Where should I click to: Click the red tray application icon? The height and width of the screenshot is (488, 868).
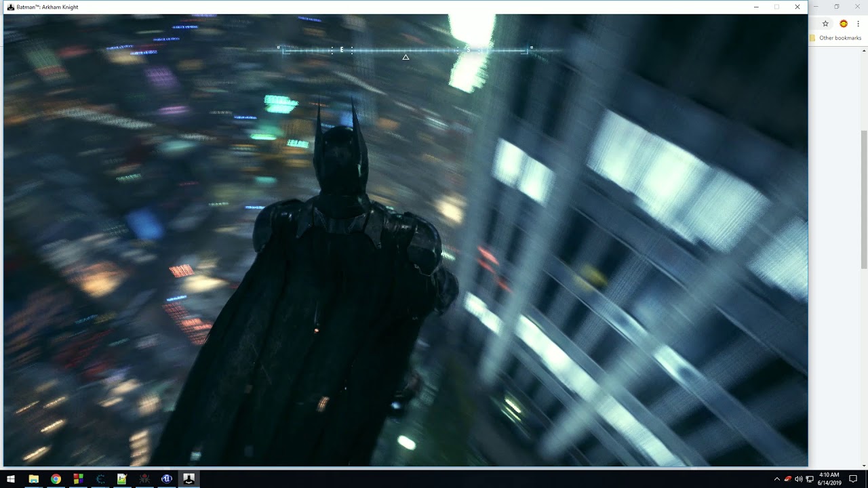tap(787, 479)
